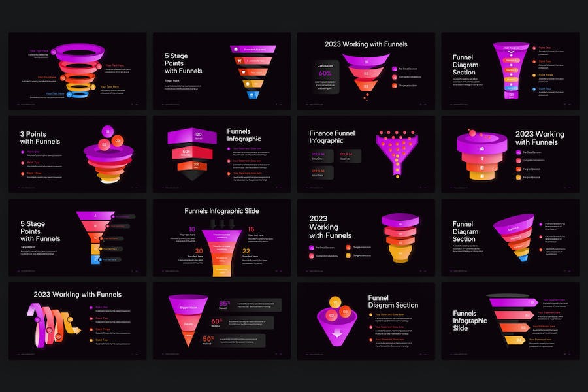Open the Finance Funnel Infographic slide
The height and width of the screenshot is (392, 588).
click(x=366, y=154)
